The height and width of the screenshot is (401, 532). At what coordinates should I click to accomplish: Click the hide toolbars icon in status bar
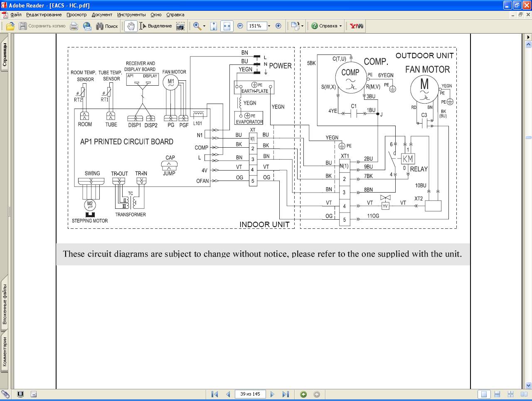pos(34,394)
